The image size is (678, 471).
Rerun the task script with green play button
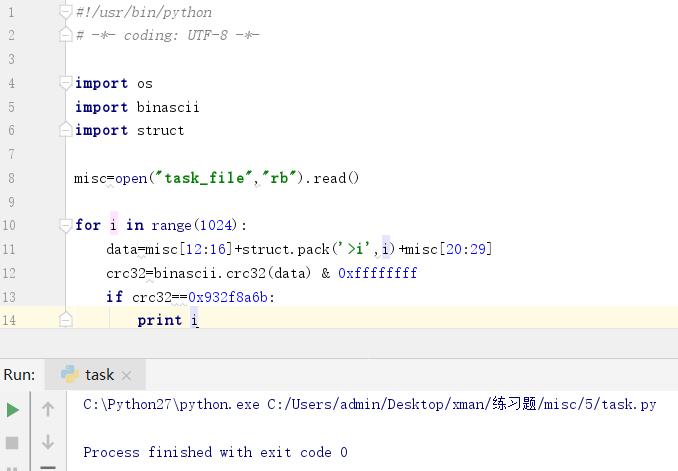[x=13, y=410]
